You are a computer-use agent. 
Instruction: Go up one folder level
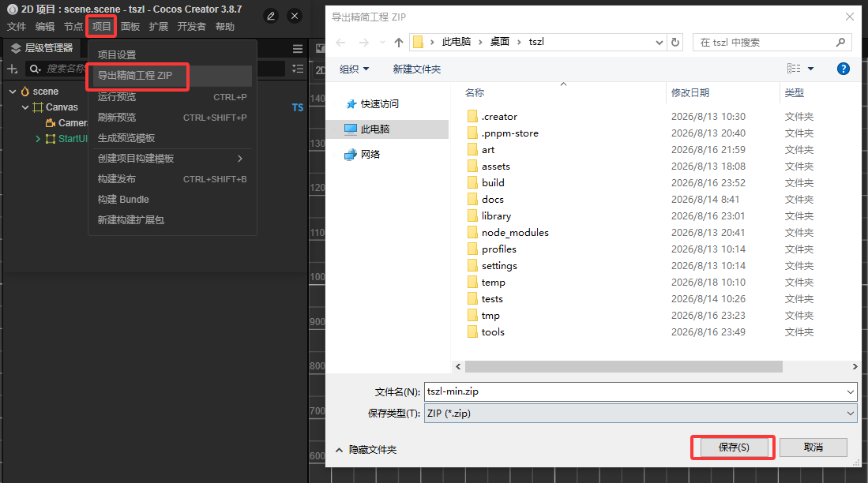(x=399, y=42)
